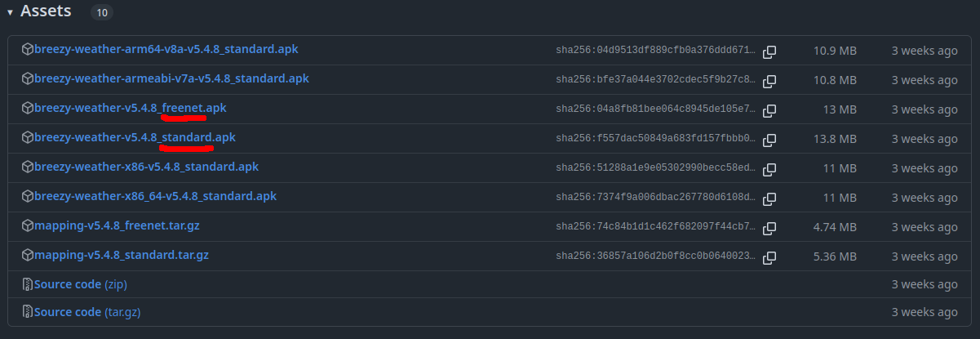This screenshot has width=980, height=339.
Task: Download breezy-weather-x86-v5.4.8_standard.apk
Action: click(147, 167)
